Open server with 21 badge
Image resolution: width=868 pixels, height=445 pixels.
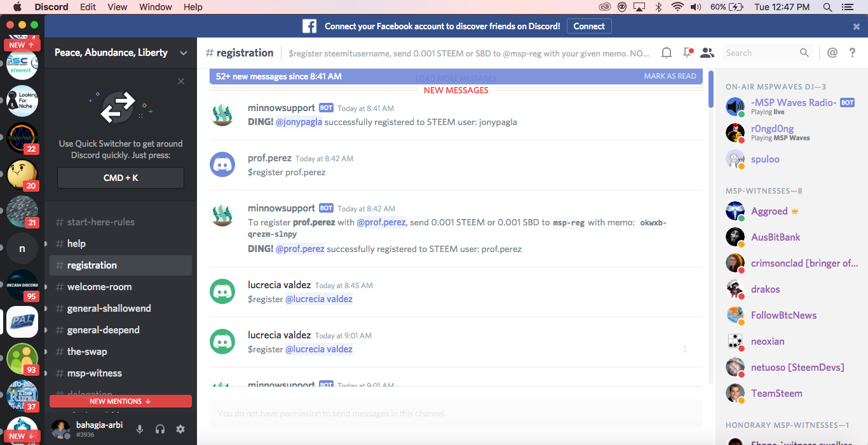pyautogui.click(x=22, y=211)
